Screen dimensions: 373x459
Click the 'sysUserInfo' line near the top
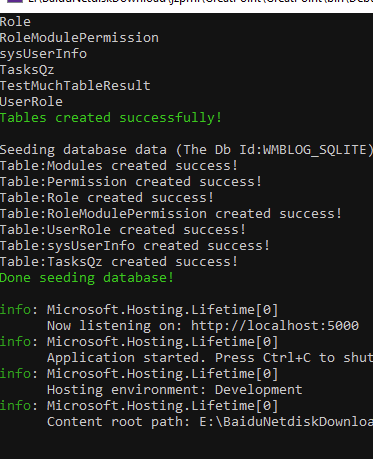coord(43,54)
